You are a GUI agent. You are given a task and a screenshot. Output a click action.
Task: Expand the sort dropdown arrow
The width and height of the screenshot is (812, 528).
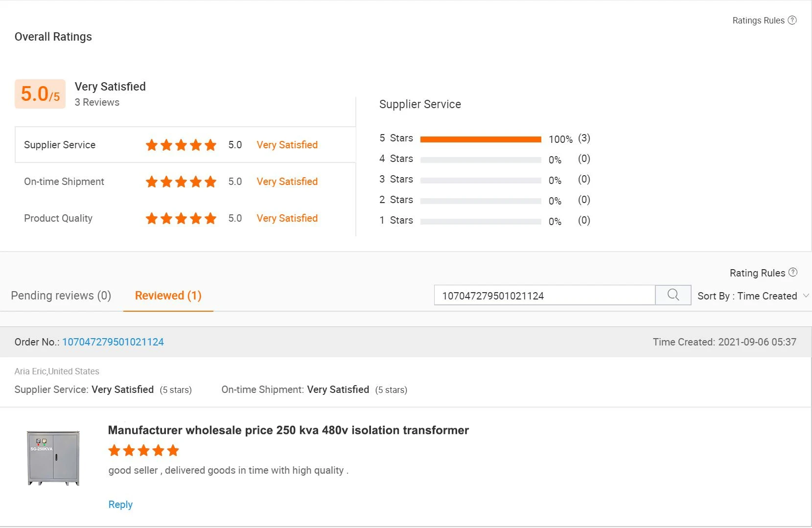pyautogui.click(x=806, y=296)
